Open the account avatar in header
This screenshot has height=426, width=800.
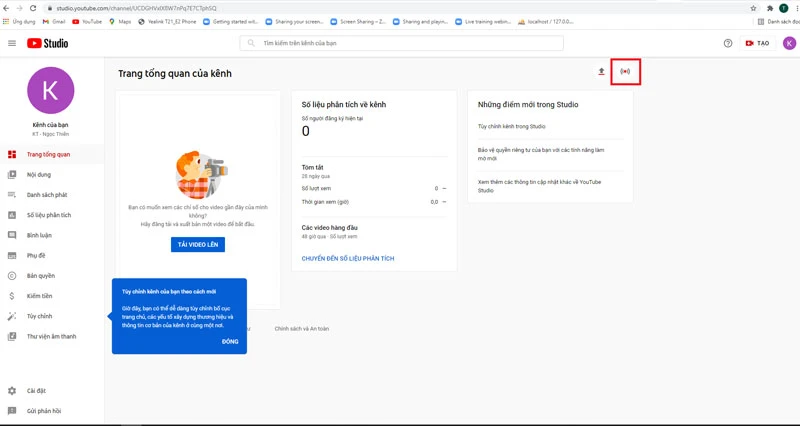tap(789, 43)
